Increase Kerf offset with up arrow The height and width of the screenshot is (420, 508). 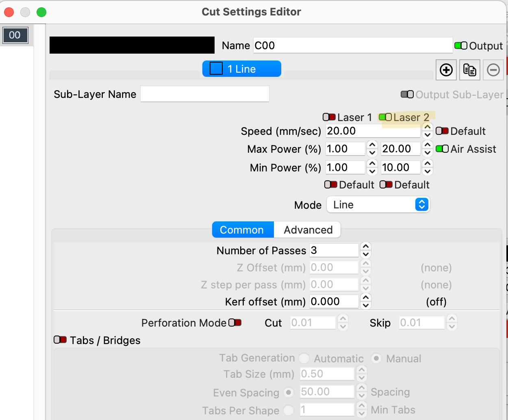(x=366, y=298)
